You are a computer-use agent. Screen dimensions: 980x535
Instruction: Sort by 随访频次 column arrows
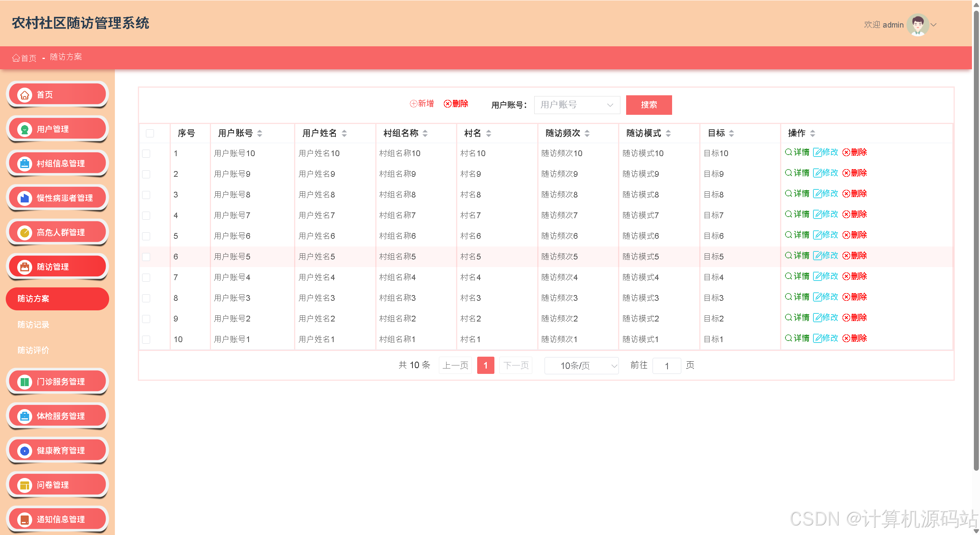[x=587, y=133]
